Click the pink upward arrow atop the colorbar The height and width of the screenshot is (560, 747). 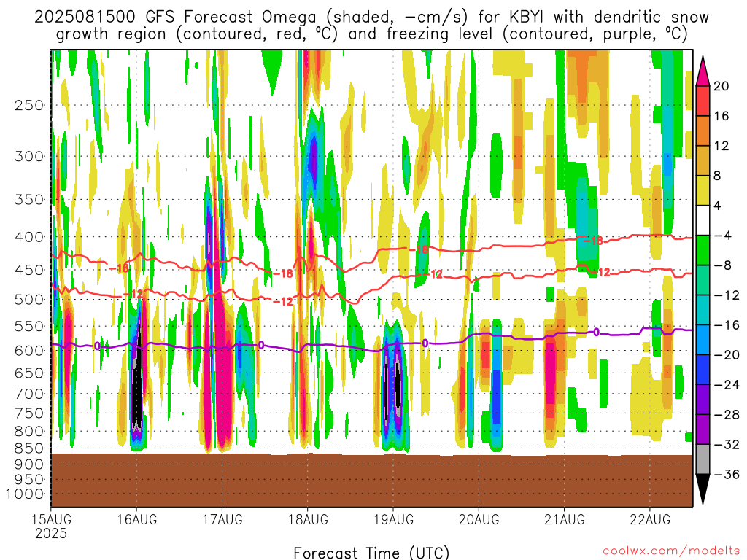pos(703,72)
